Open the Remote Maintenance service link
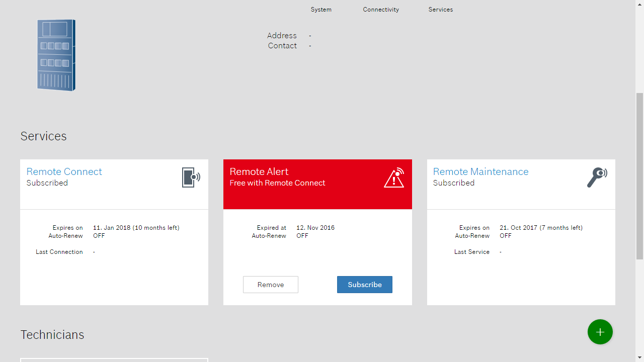Screen dimensions: 644x362 tap(480, 171)
